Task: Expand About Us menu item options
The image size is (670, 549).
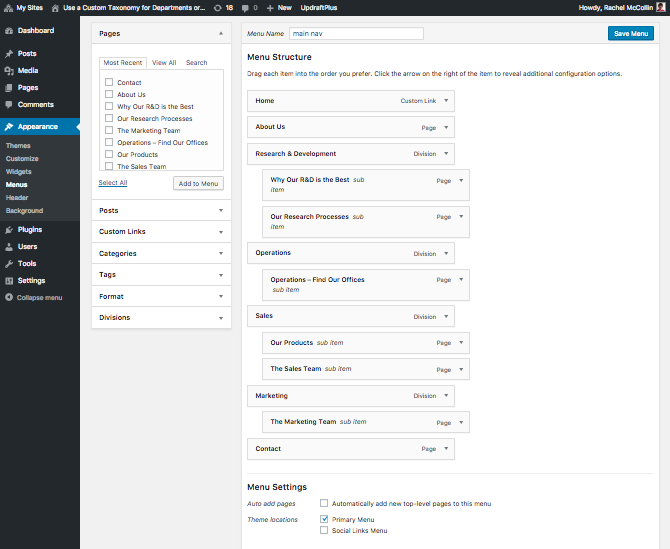Action: click(446, 127)
